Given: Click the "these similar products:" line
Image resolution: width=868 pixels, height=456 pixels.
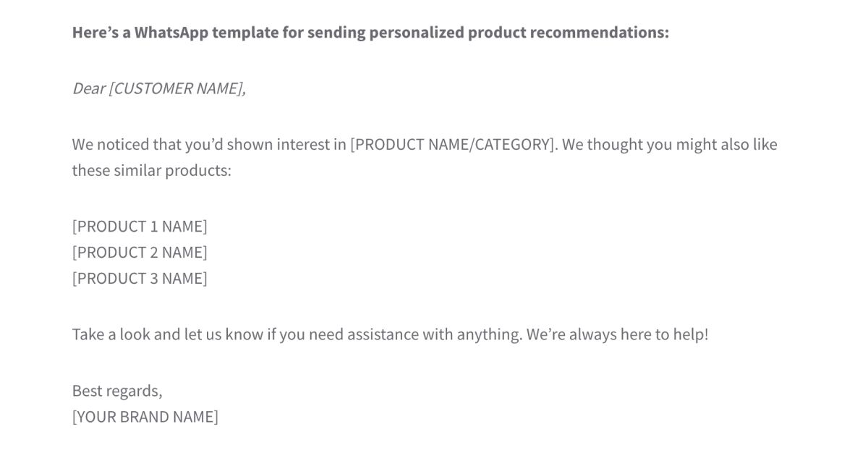Looking at the screenshot, I should point(151,171).
